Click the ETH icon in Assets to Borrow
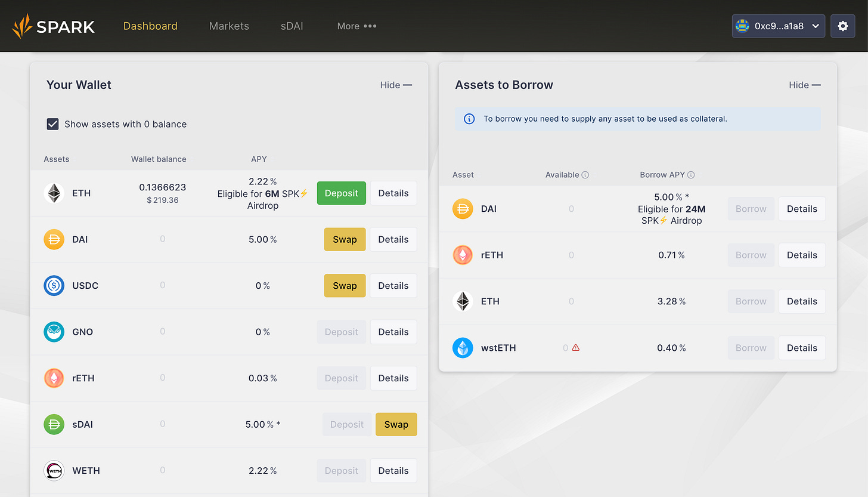 click(x=463, y=301)
